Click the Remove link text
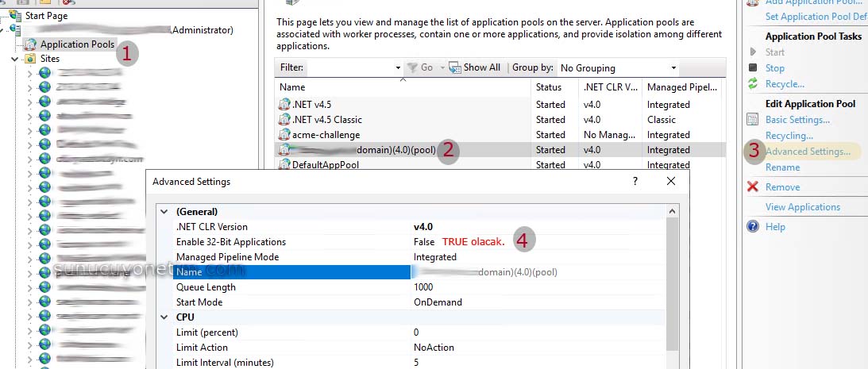868x369 pixels. coord(782,187)
